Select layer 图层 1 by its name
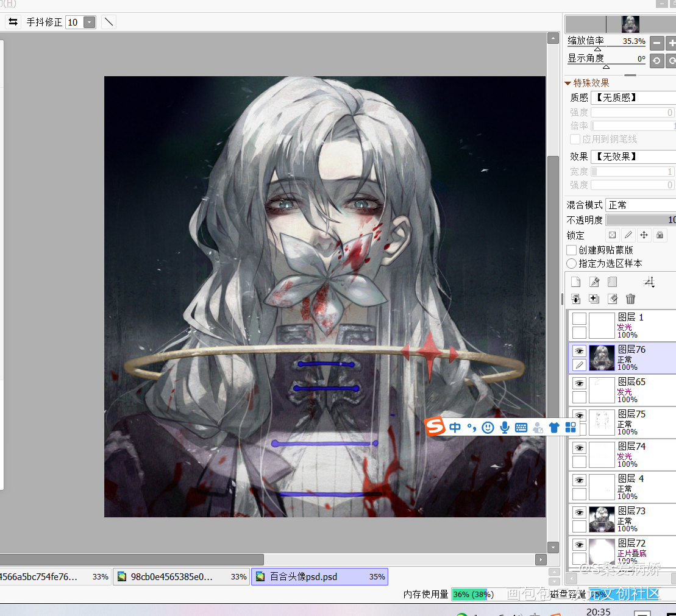The width and height of the screenshot is (676, 616). tap(631, 317)
